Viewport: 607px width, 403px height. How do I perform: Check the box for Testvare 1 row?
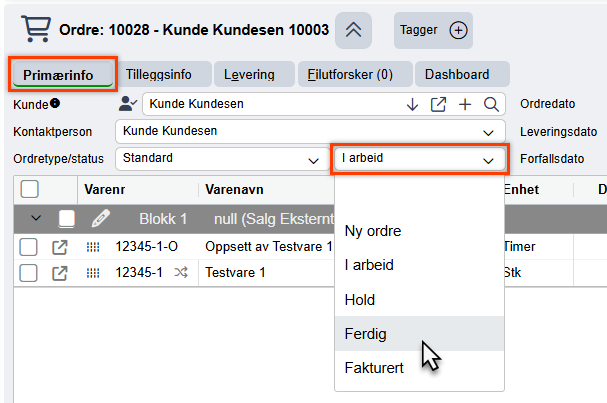28,273
